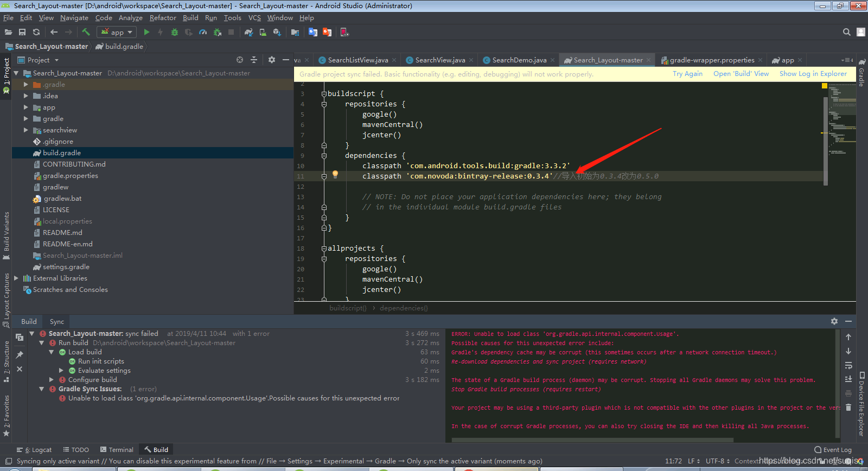Toggle scroll to end in error console

pos(848,379)
